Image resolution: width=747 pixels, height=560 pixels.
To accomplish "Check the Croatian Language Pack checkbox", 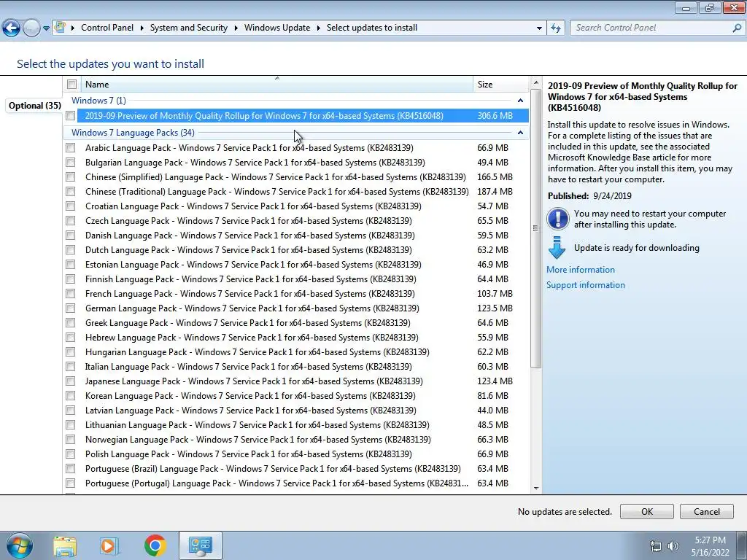I will pyautogui.click(x=71, y=206).
